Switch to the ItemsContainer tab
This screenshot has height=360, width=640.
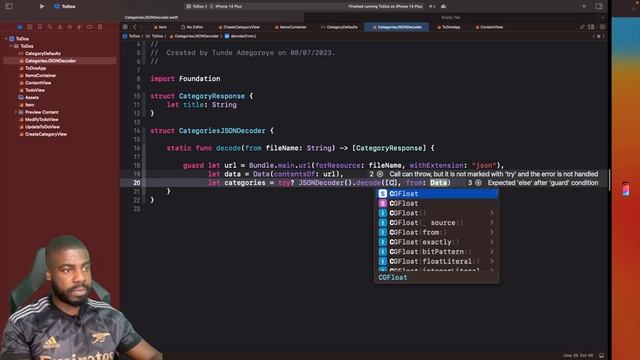click(291, 27)
